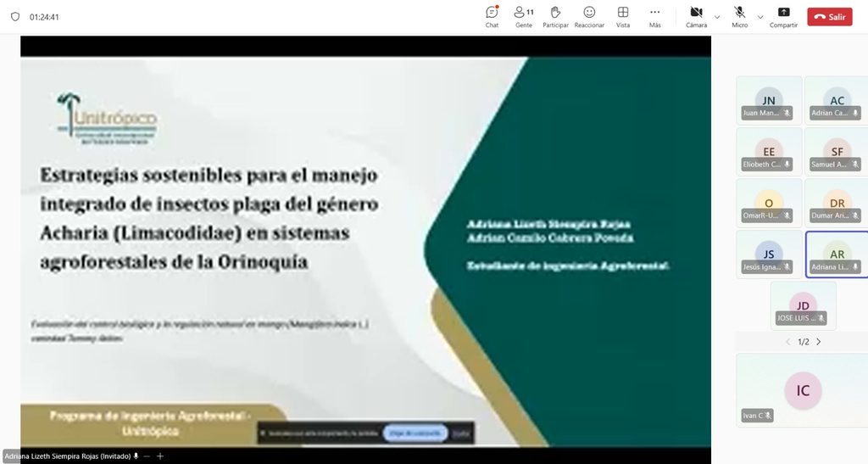Image resolution: width=868 pixels, height=464 pixels.
Task: Select the OmarR-U... participant tile
Action: pyautogui.click(x=768, y=204)
